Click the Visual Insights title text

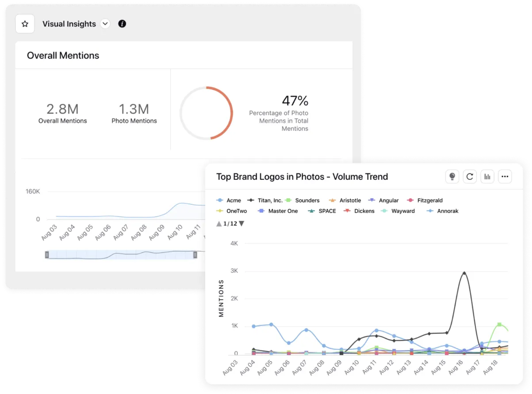tap(69, 24)
